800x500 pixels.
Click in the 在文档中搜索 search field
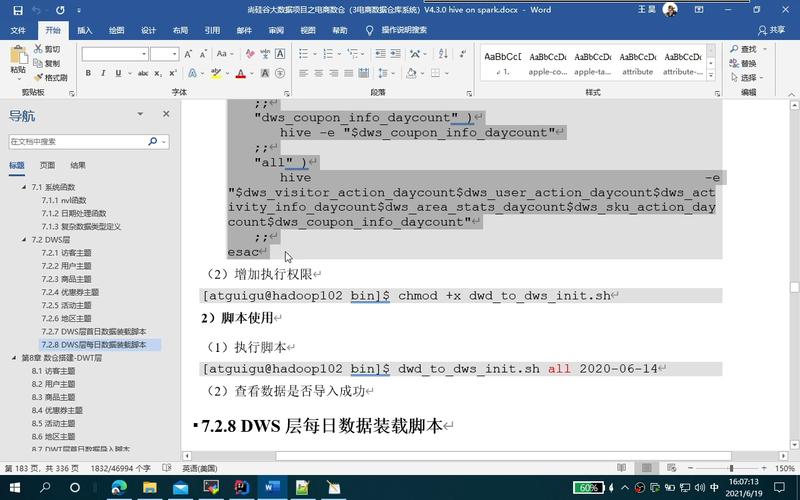click(78, 141)
